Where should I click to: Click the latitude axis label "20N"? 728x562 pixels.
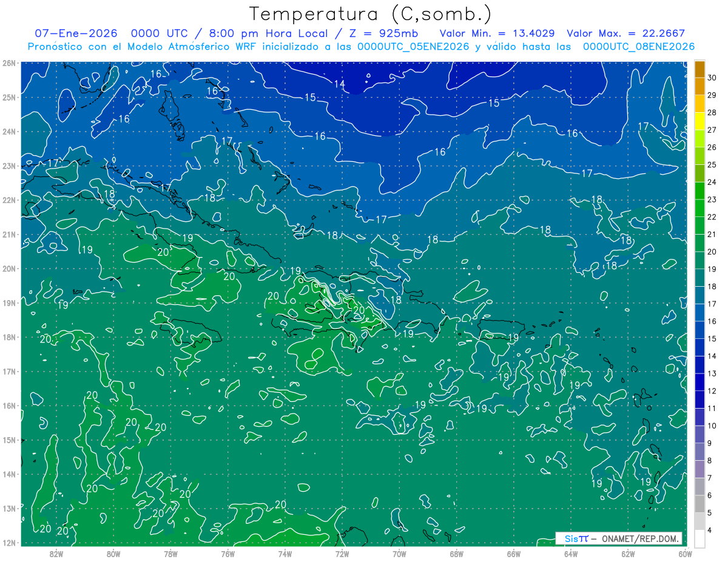[8, 269]
